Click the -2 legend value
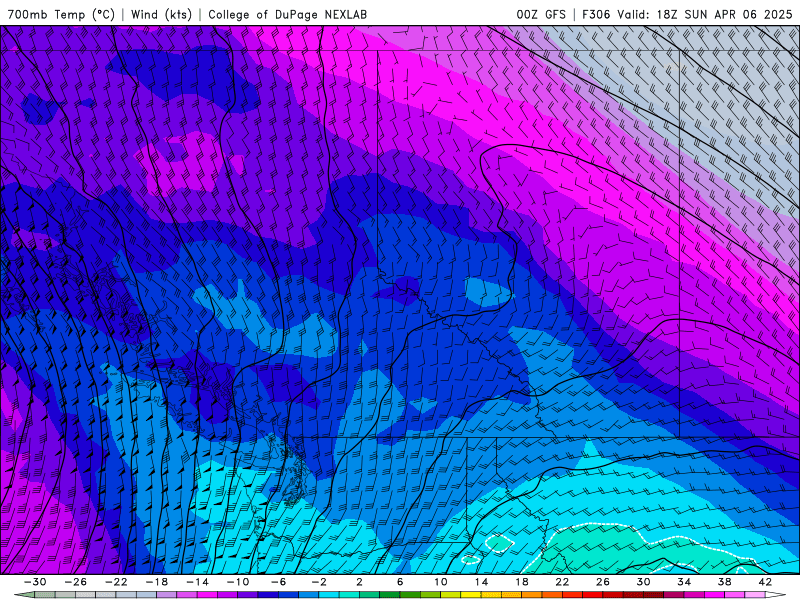 (x=319, y=582)
